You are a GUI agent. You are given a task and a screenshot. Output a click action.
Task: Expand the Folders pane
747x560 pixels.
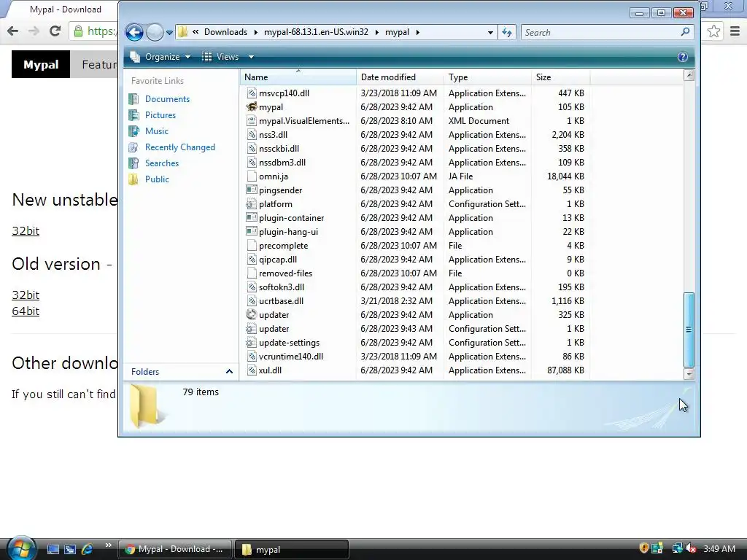click(229, 371)
